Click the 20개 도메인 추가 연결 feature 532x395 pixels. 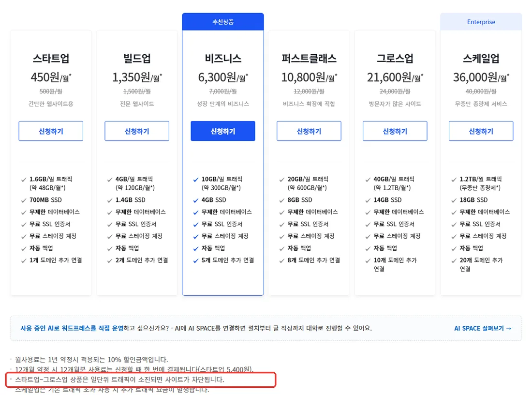tap(481, 264)
